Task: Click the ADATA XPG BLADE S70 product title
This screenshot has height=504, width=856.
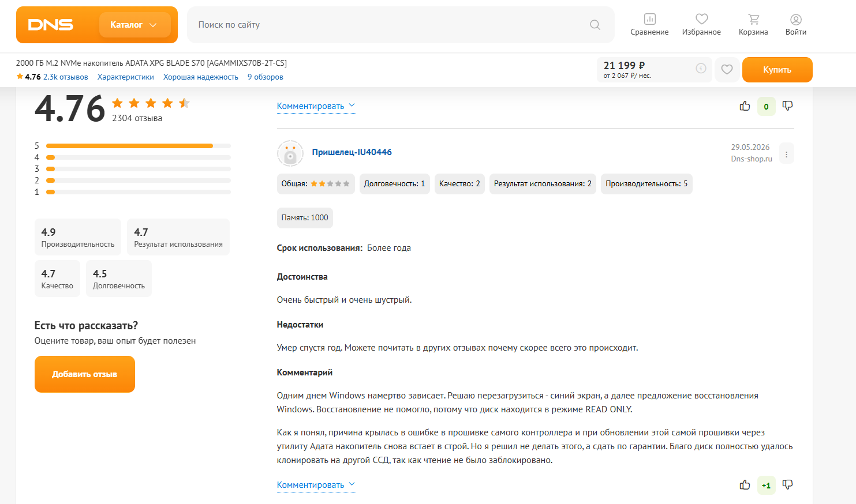Action: [x=151, y=63]
